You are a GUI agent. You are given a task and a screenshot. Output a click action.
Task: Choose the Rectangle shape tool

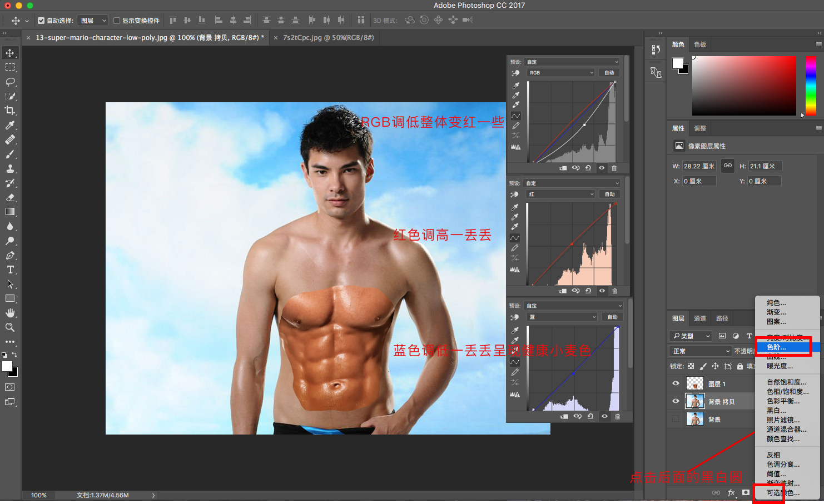pyautogui.click(x=10, y=298)
